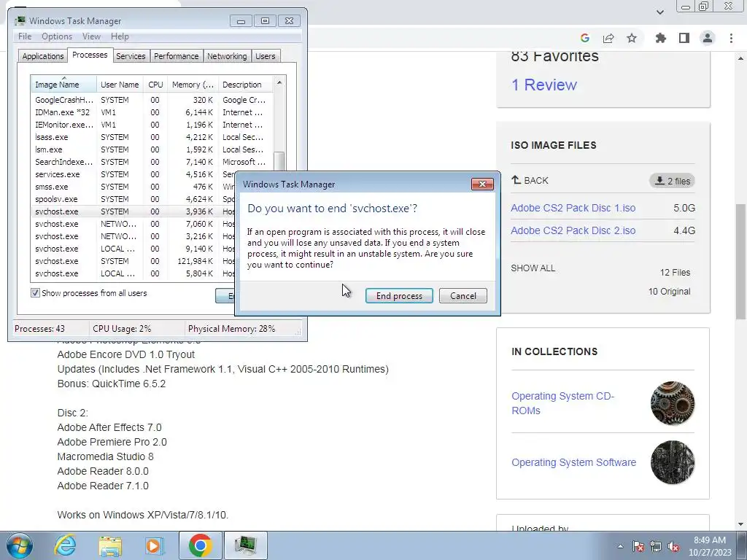Click the Operating System Software collection thumbnail
The width and height of the screenshot is (747, 560).
pyautogui.click(x=672, y=462)
